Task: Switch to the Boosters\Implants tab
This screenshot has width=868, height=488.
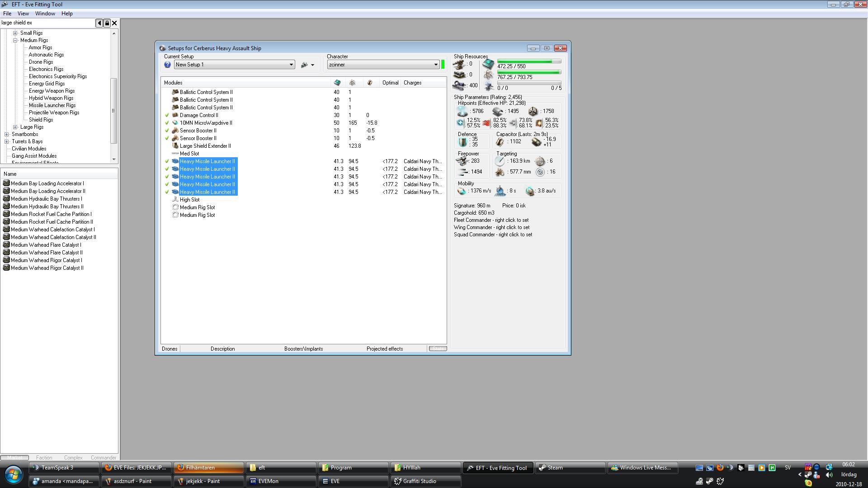Action: pyautogui.click(x=303, y=349)
